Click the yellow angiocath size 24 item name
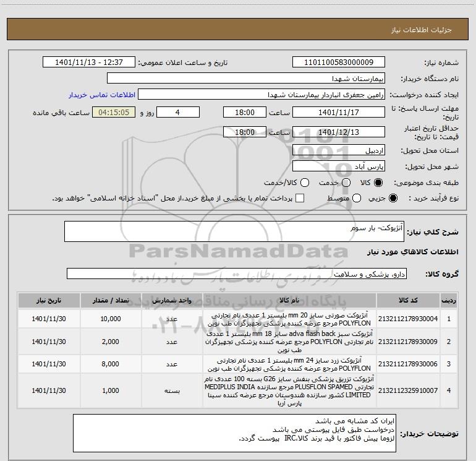 coord(289,364)
